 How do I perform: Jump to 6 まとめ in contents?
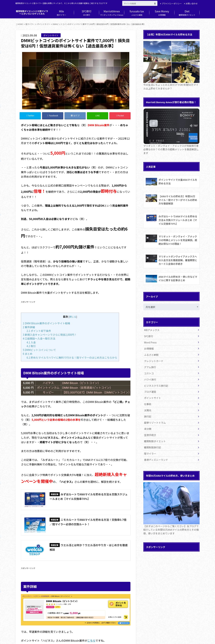coord(27,354)
